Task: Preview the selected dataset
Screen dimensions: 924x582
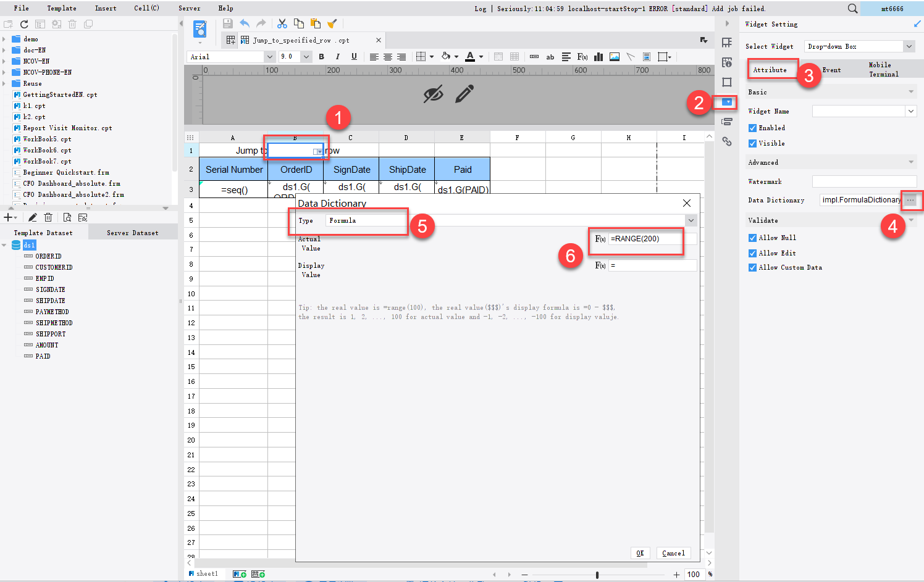Action: coord(67,217)
